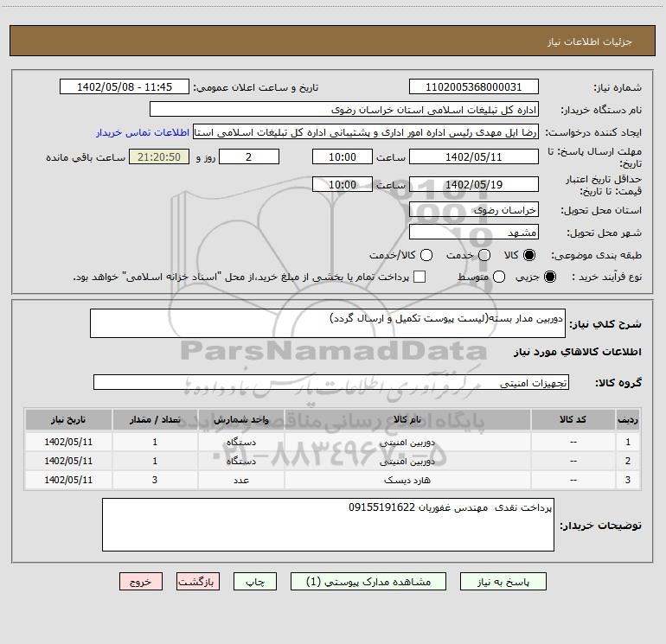Viewport: 666px width, 644px height.
Task: Click دوربین امنیتی in row 2
Action: (x=407, y=462)
